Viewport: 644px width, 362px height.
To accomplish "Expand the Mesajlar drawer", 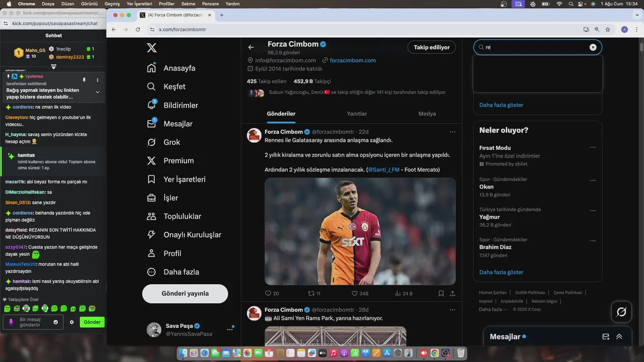I will [x=619, y=337].
